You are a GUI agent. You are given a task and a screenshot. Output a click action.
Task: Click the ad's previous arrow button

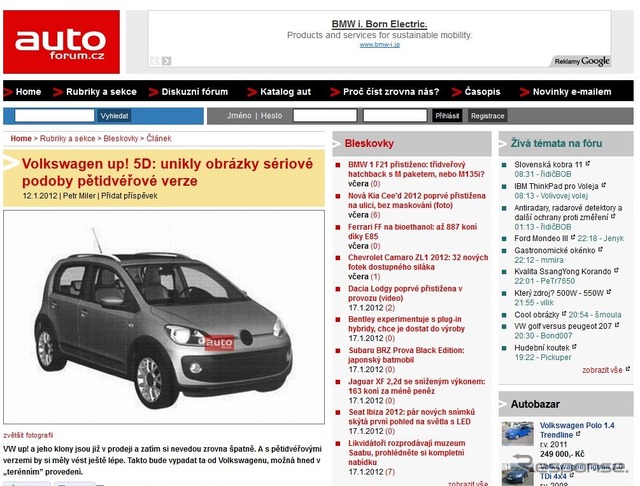click(154, 61)
